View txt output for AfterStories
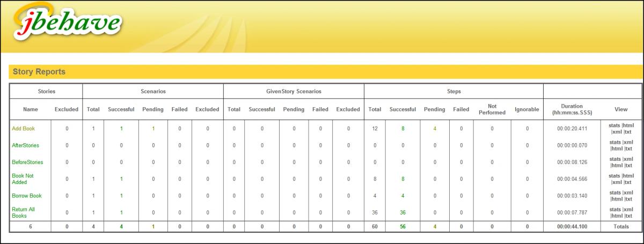This screenshot has height=244, width=644. coord(628,149)
